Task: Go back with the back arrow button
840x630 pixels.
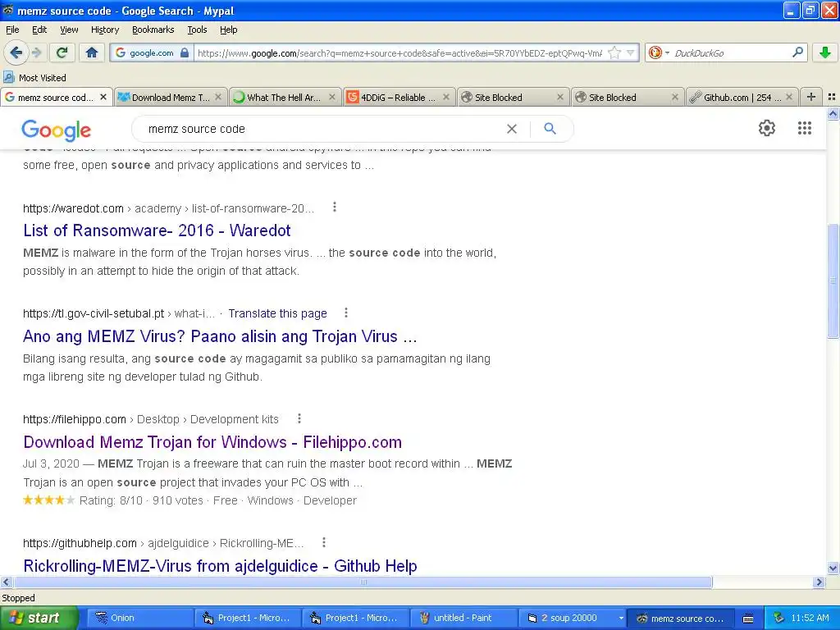Action: coord(16,52)
